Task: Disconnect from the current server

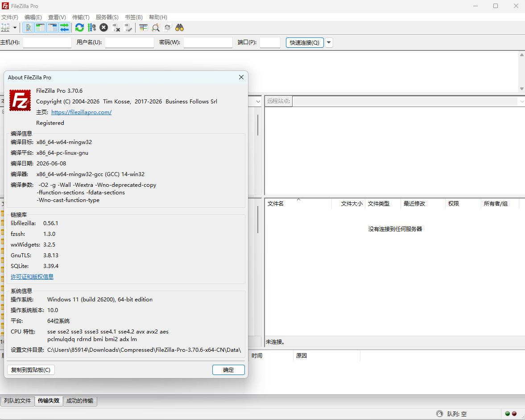Action: tap(116, 28)
